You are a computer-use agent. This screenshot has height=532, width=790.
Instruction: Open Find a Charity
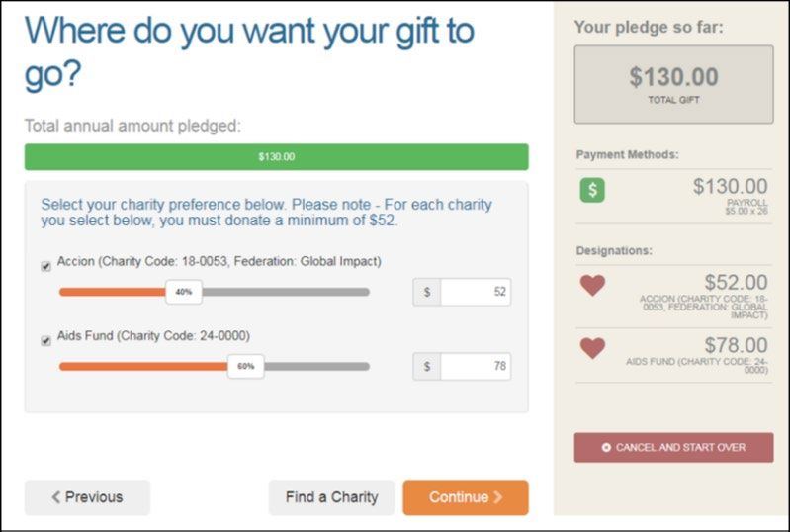[x=331, y=497]
